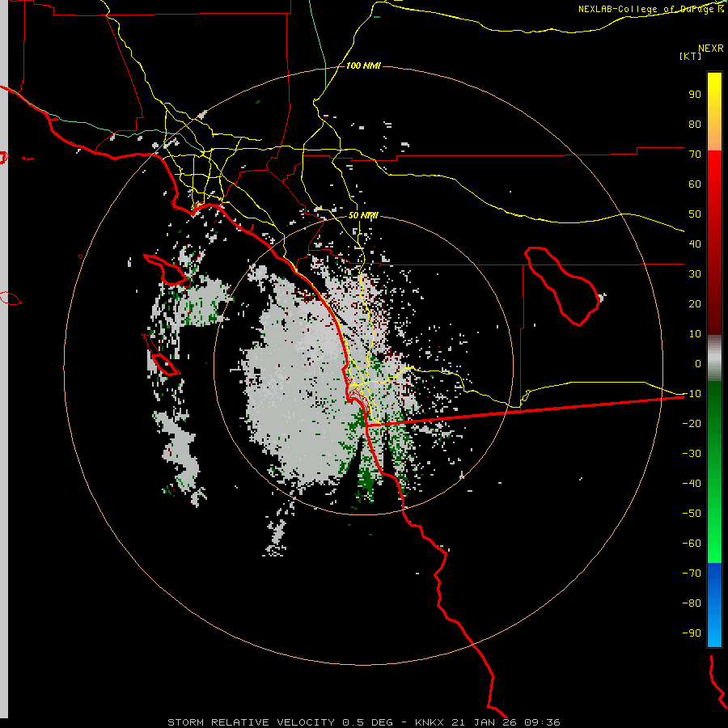
Task: Select the -20 knot scale label
Action: [x=692, y=423]
